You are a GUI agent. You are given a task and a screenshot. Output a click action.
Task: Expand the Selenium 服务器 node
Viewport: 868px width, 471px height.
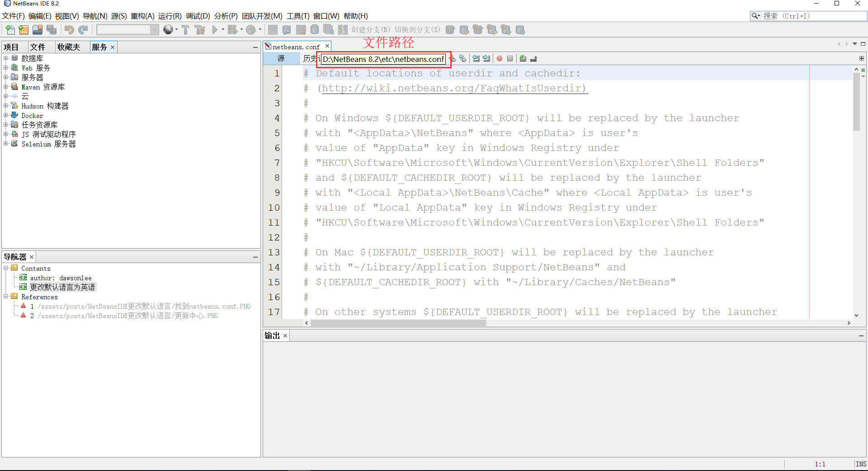coord(6,143)
